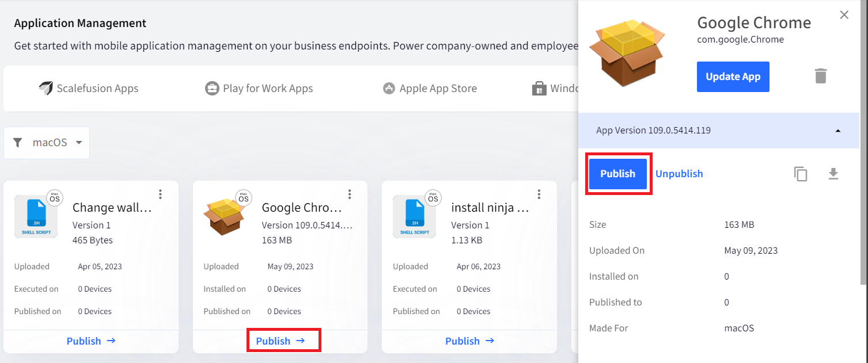Image resolution: width=868 pixels, height=363 pixels.
Task: Click the 'Application Management' heading
Action: (x=80, y=24)
